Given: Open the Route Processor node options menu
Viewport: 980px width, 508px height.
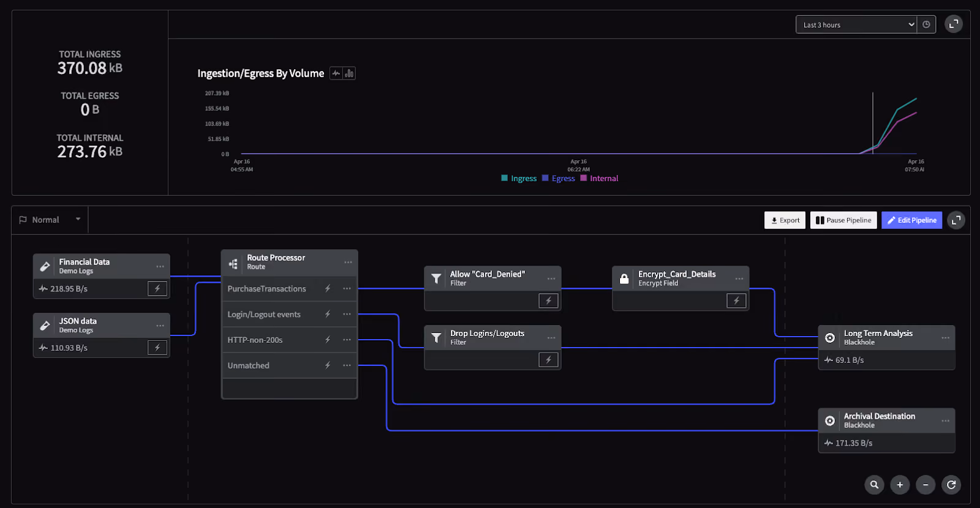Looking at the screenshot, I should 348,263.
